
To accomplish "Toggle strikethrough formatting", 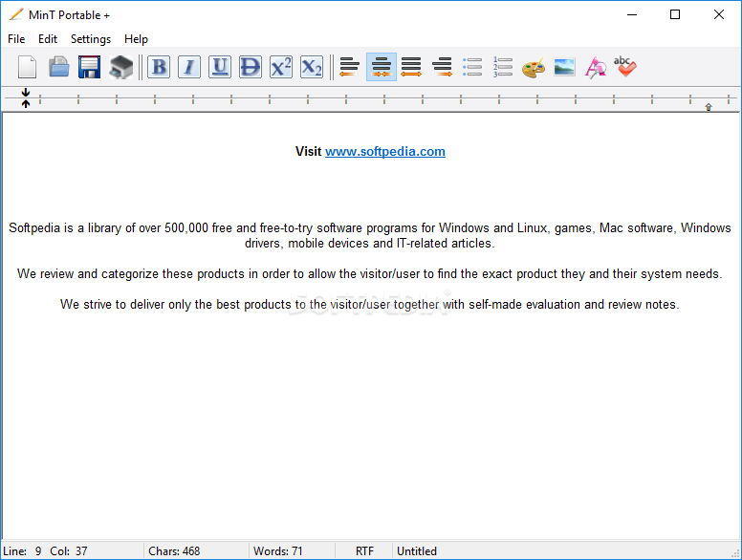I will [x=251, y=67].
